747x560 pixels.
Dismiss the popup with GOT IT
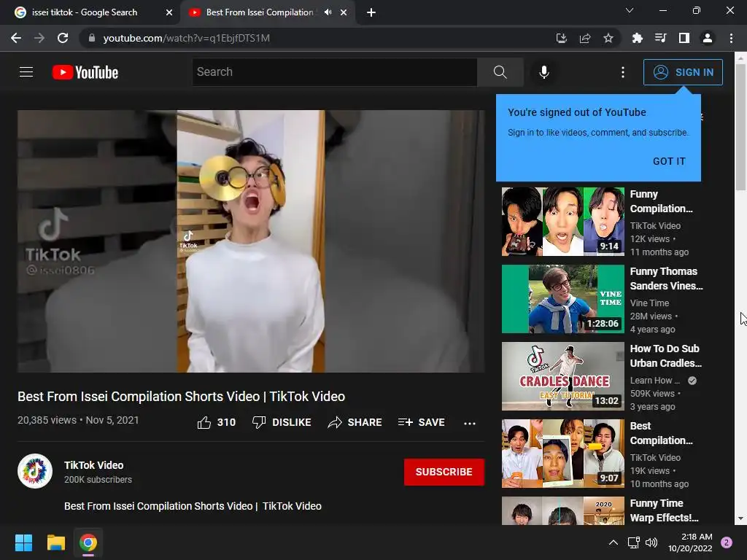pyautogui.click(x=669, y=161)
